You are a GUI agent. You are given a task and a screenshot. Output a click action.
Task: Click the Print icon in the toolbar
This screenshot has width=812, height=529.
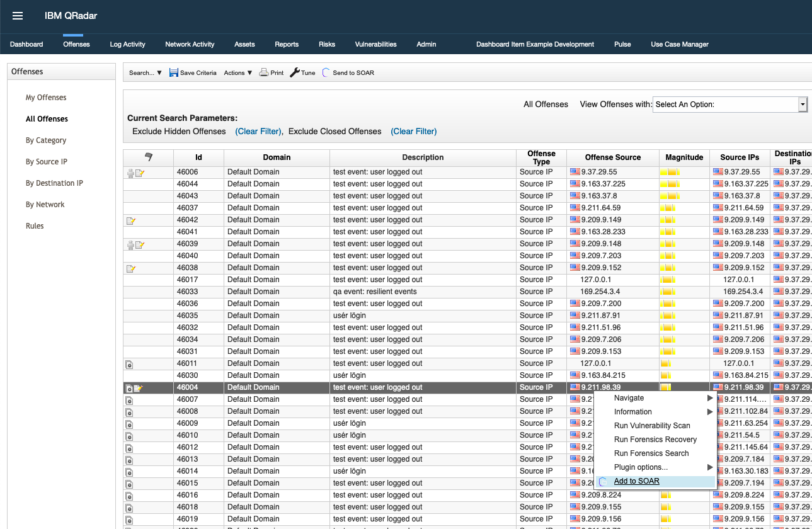264,72
